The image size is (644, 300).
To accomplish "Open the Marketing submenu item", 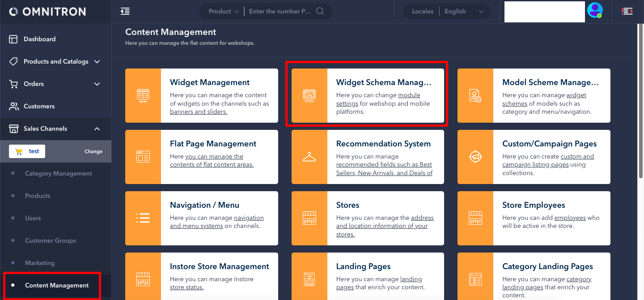I will pyautogui.click(x=40, y=263).
